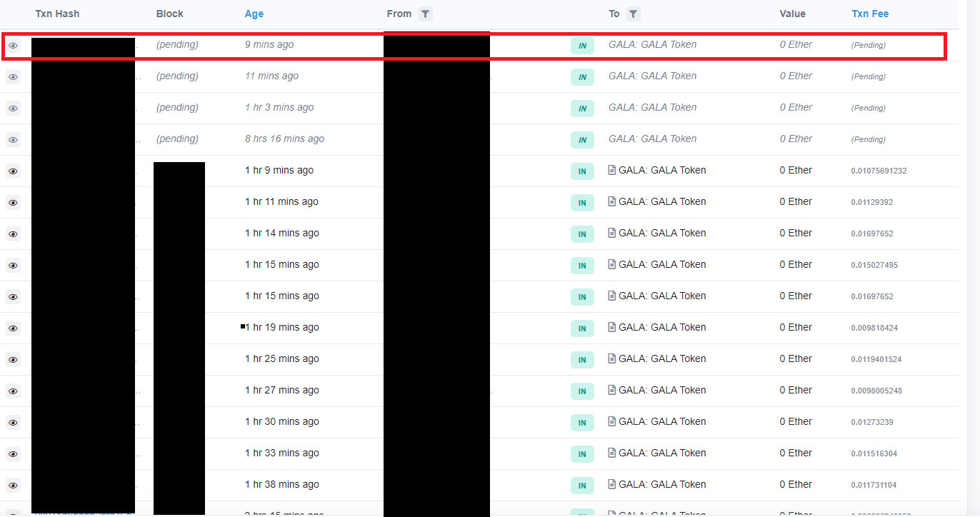Click the (pending) block text in the 11 mins ago row
The height and width of the screenshot is (517, 980).
(177, 76)
